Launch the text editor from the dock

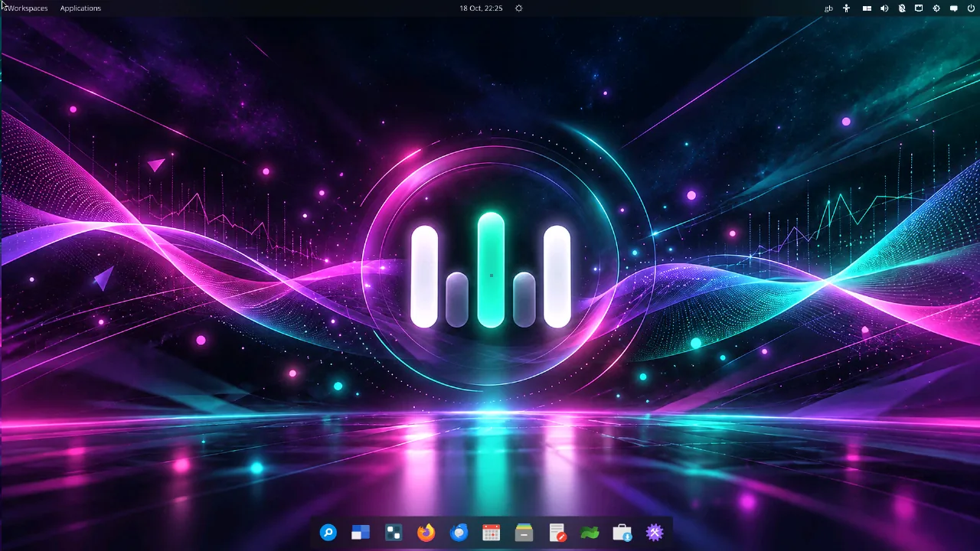click(557, 533)
